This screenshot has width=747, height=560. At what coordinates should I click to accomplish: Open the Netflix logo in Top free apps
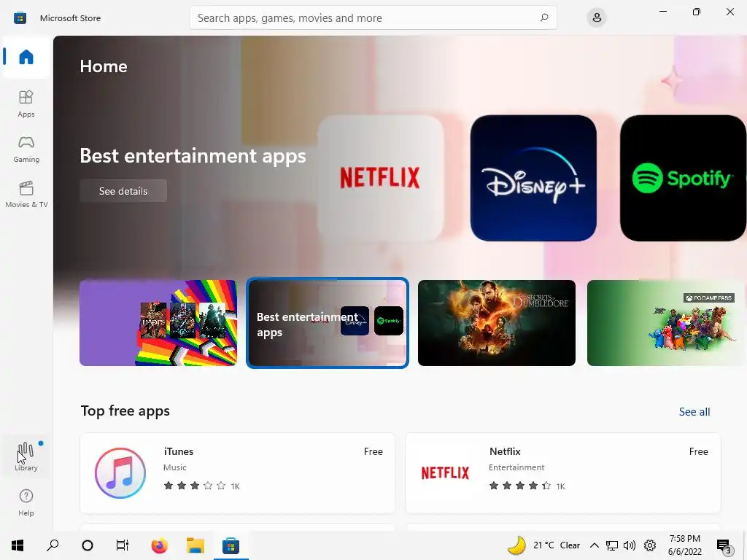[x=445, y=472]
